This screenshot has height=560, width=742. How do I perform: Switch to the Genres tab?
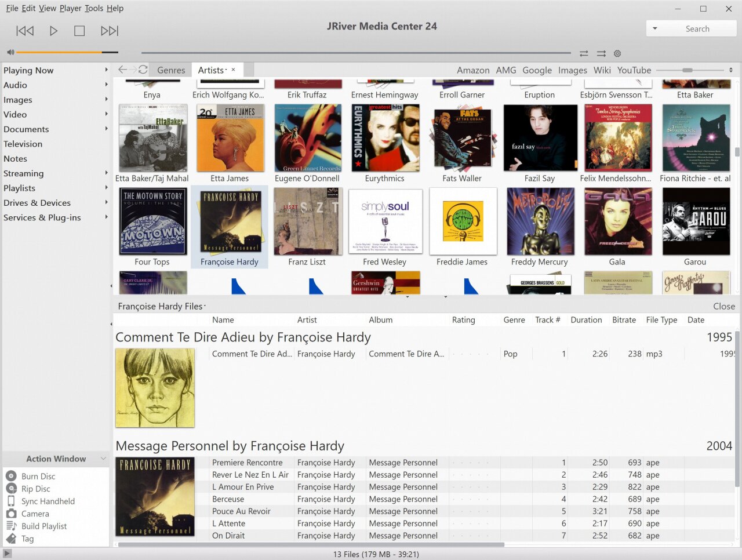point(171,70)
